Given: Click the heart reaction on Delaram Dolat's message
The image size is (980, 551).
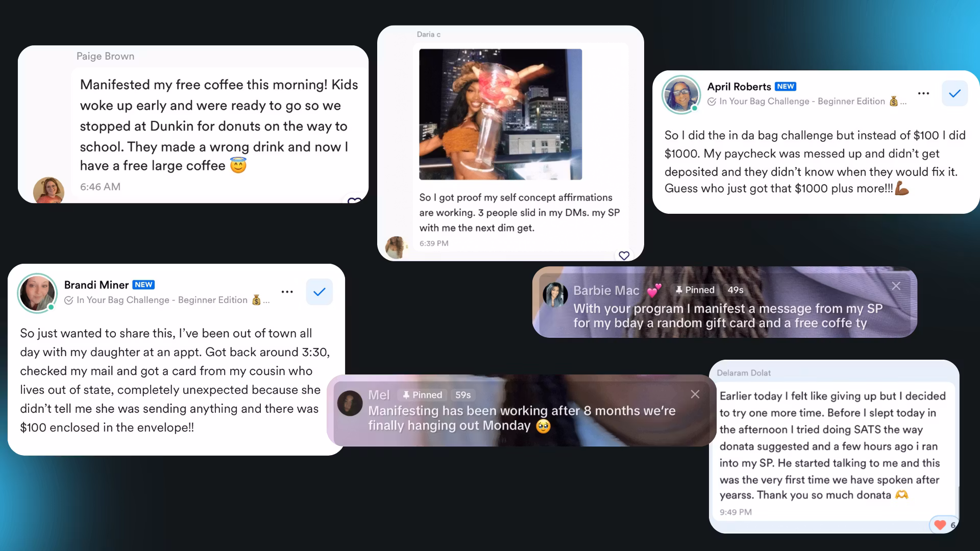Looking at the screenshot, I should [940, 524].
